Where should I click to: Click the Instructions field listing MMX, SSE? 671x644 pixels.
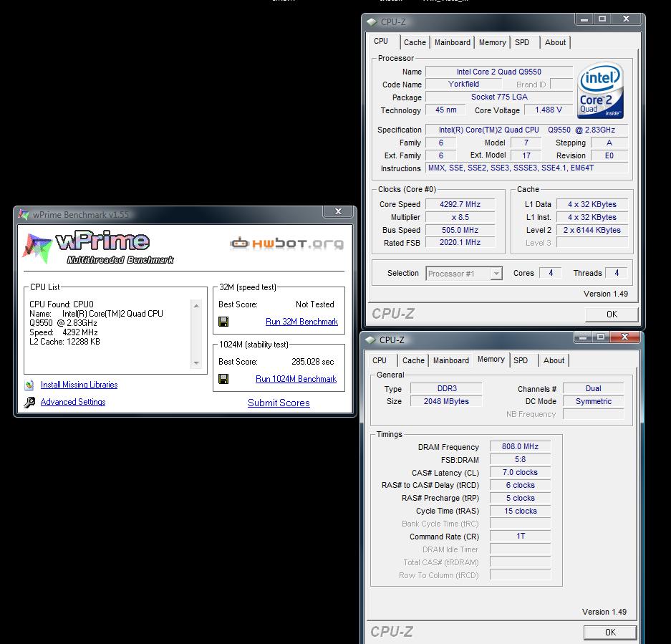click(527, 168)
